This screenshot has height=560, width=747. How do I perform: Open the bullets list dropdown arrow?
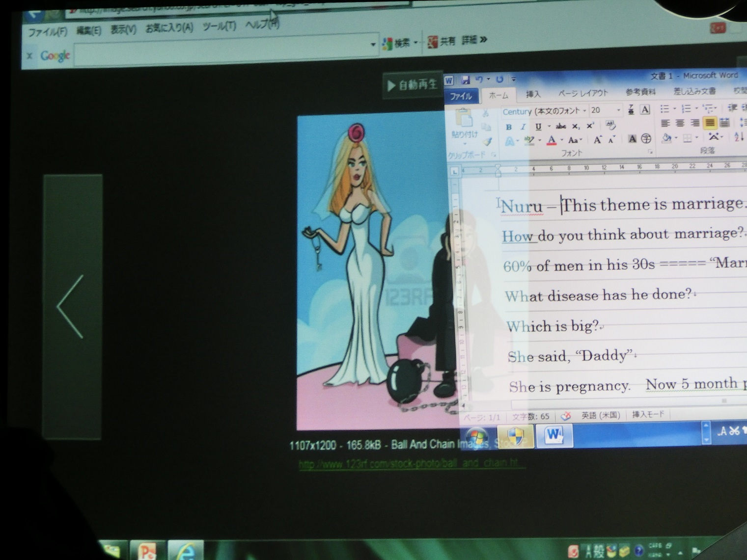click(x=675, y=109)
